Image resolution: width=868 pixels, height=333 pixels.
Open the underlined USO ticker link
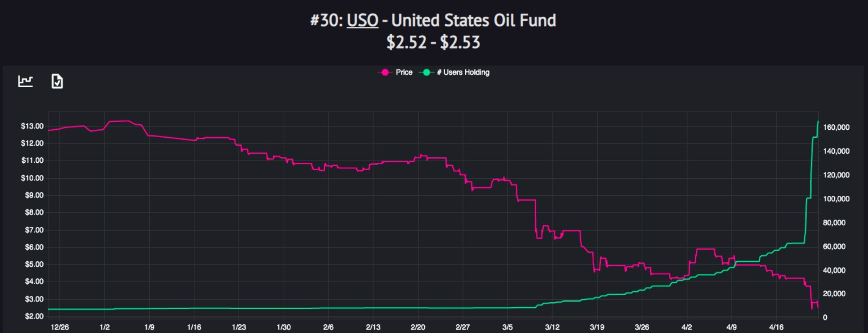[x=362, y=21]
